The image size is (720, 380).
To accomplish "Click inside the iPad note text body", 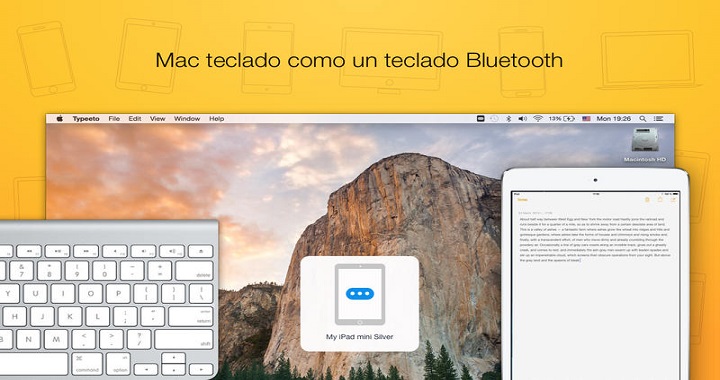I will [595, 240].
